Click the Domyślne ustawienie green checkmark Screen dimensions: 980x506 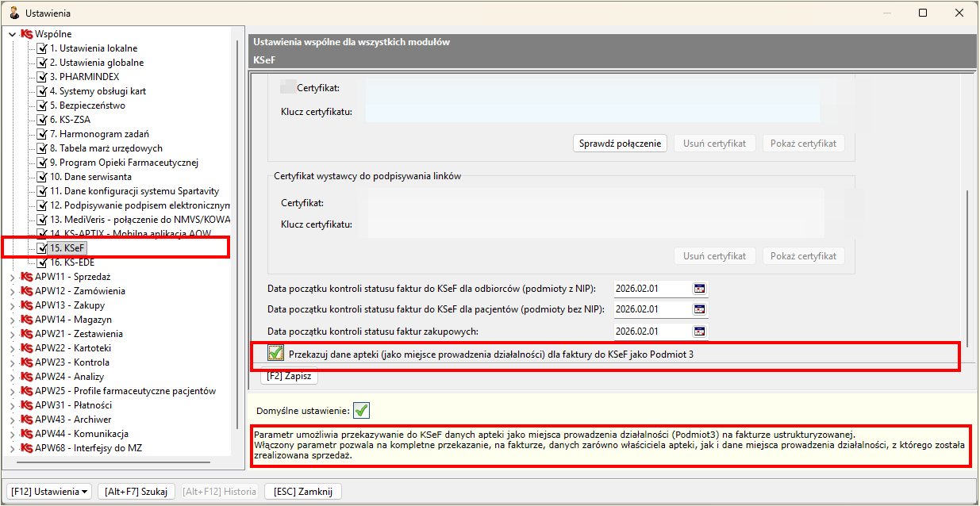pos(361,411)
